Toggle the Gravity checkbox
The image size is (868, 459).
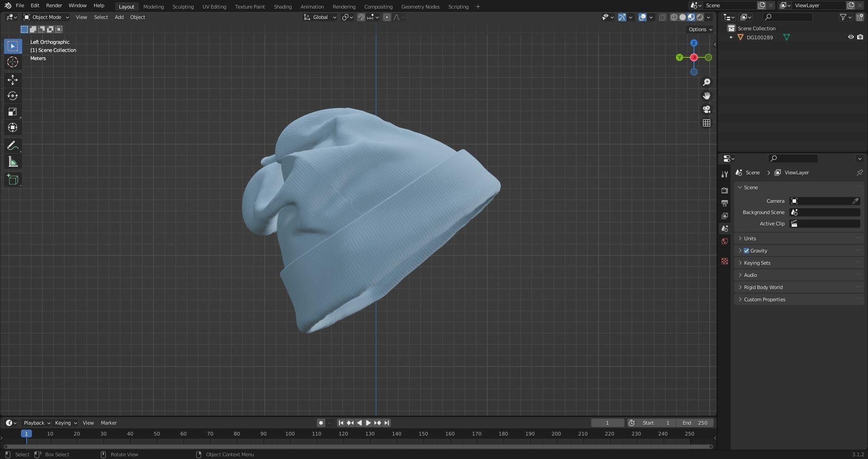[746, 251]
